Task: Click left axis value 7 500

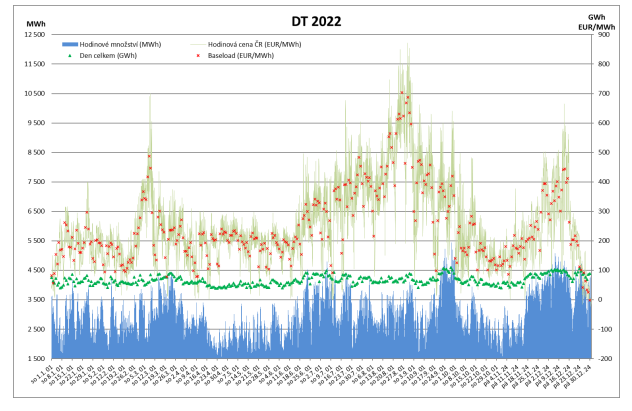Action: (36, 182)
